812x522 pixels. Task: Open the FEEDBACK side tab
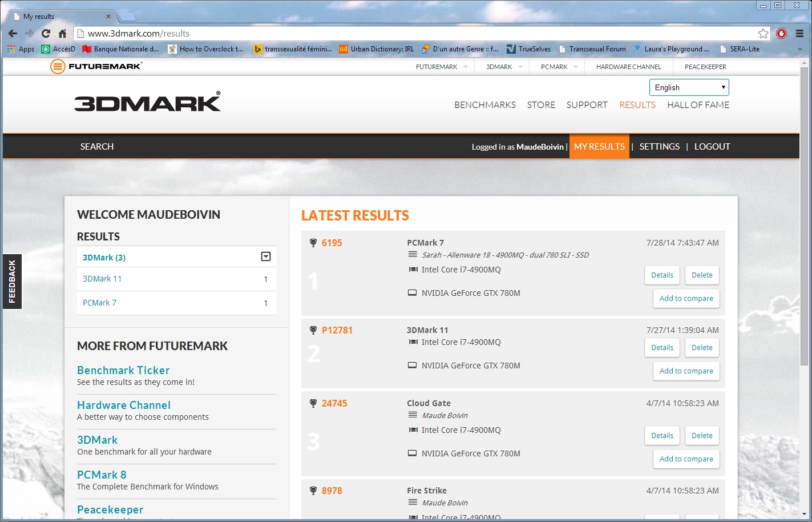coord(12,282)
